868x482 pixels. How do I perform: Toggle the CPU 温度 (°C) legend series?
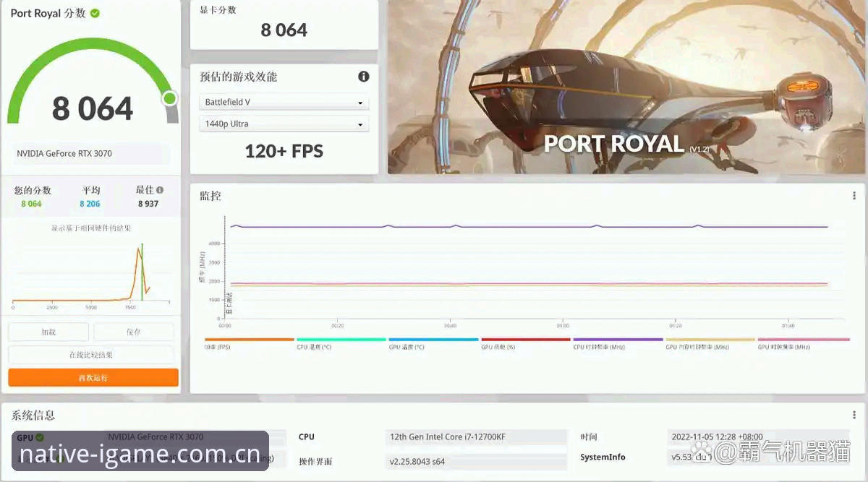[x=341, y=343]
